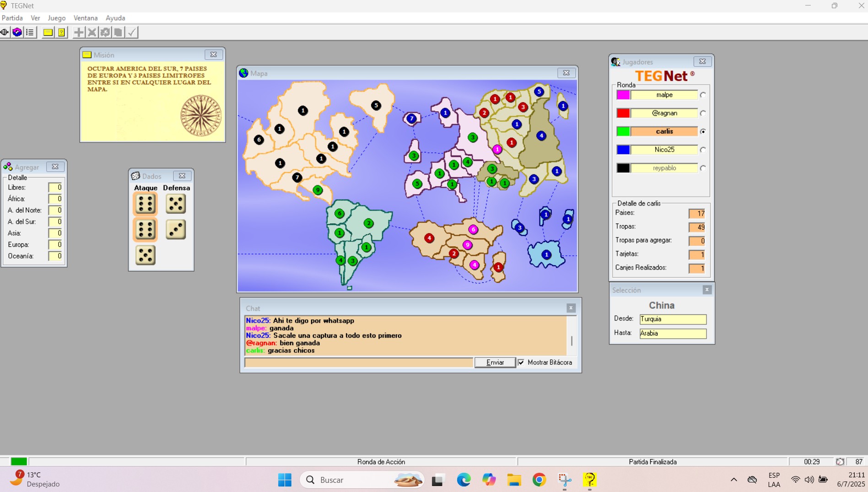Select the malpe radio button
This screenshot has height=492, width=868.
tap(703, 95)
